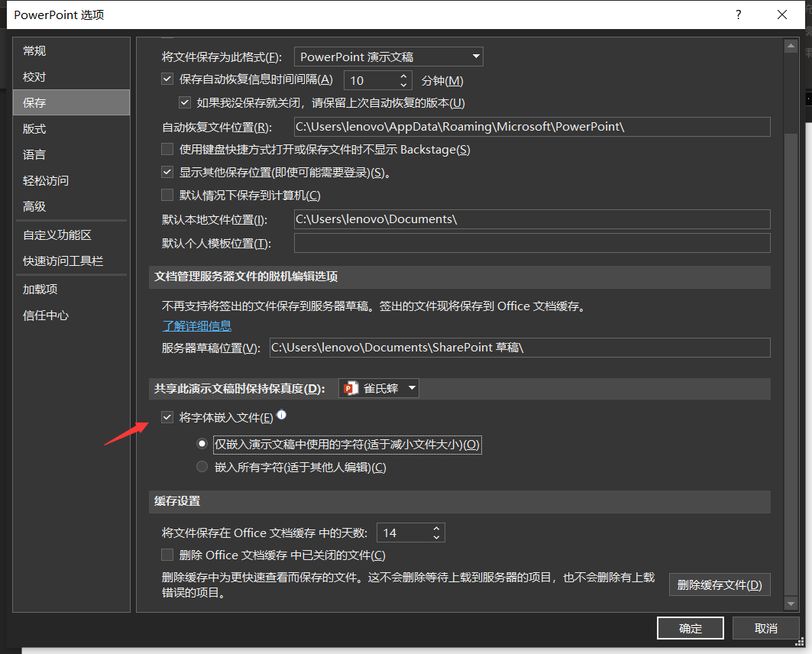Decrease the auto-recover minutes spinner
Screen dimensions: 812x654
403,85
